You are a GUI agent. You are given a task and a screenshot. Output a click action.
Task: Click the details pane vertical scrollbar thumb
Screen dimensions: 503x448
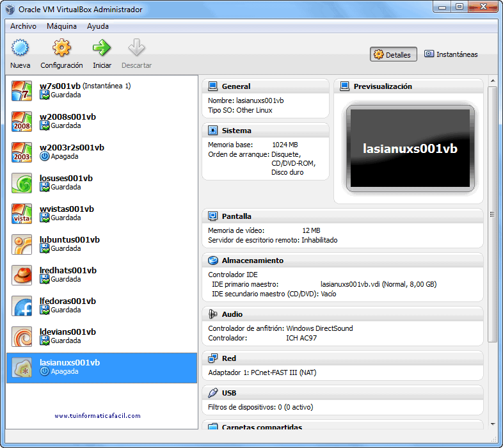pos(492,214)
